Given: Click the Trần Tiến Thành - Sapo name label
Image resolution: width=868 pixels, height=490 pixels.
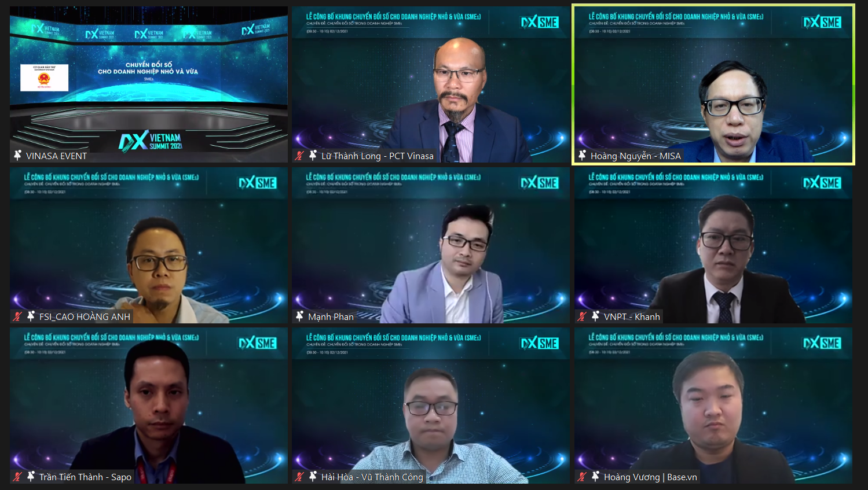Looking at the screenshot, I should tap(85, 477).
